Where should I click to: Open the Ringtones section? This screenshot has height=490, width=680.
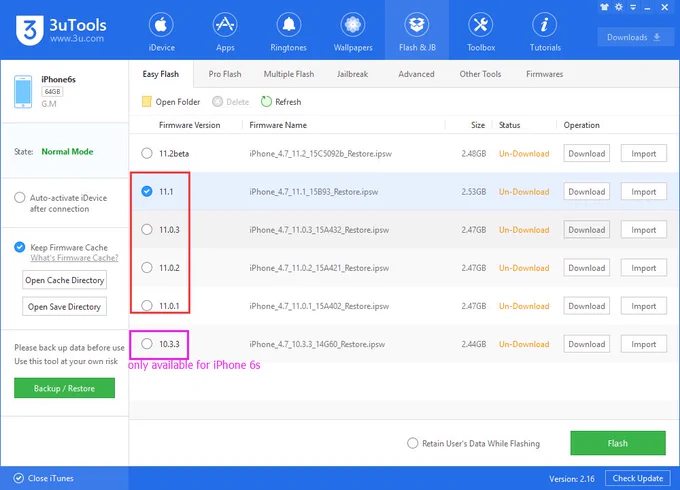[288, 32]
